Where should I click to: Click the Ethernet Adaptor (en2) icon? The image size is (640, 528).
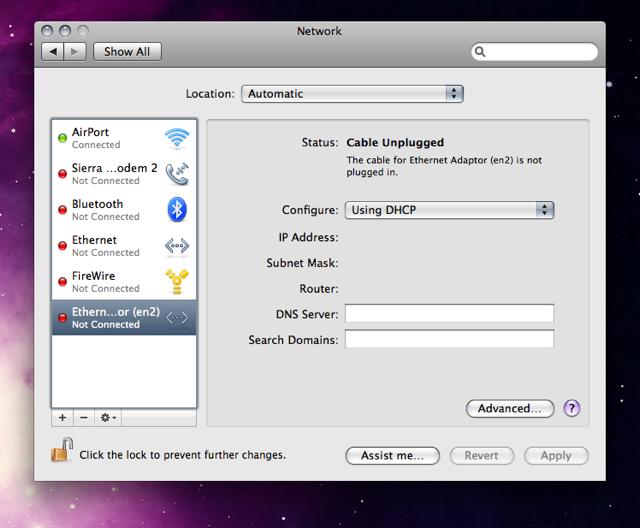coord(177,317)
